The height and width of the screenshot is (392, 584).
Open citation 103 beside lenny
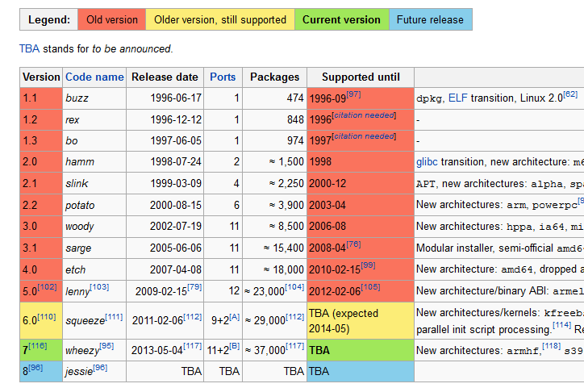(99, 287)
